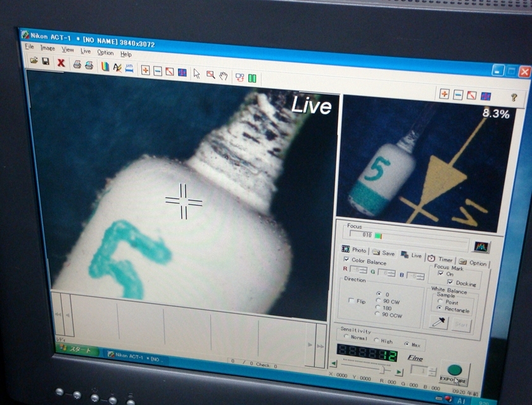
Task: Increase exposure with the right arrow button
Action: click(399, 372)
